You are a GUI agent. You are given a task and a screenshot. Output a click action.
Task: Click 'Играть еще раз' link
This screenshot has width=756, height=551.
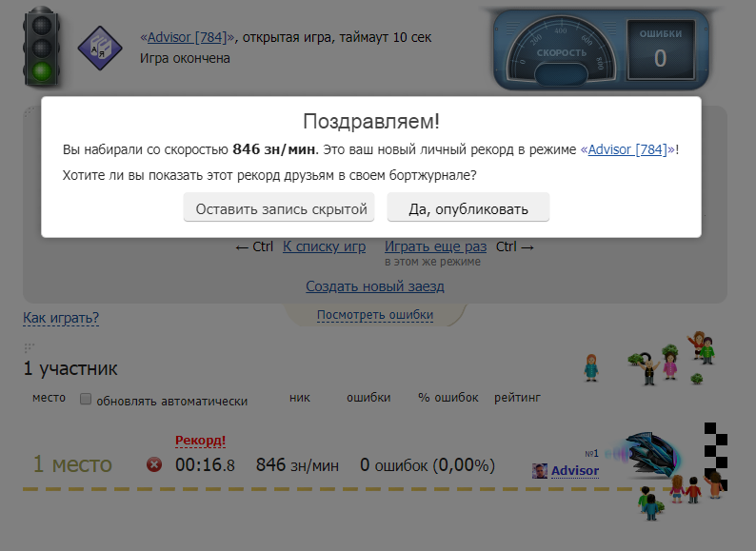pyautogui.click(x=435, y=246)
